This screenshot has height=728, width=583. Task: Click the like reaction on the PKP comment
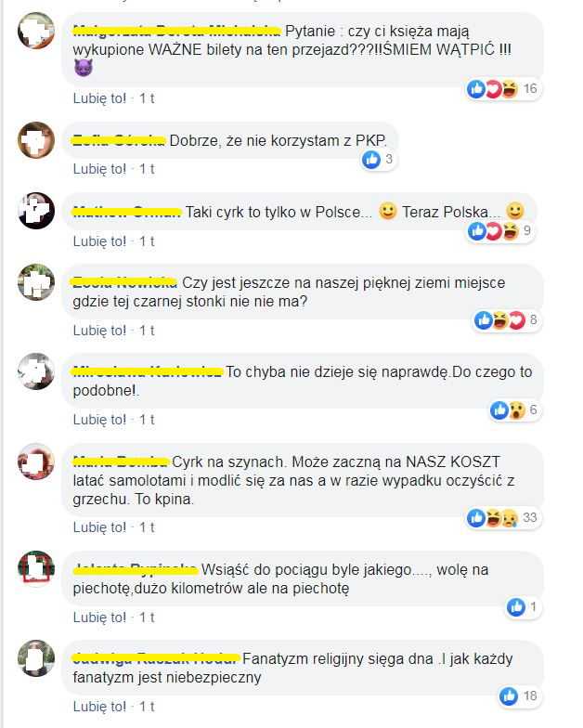pos(371,160)
